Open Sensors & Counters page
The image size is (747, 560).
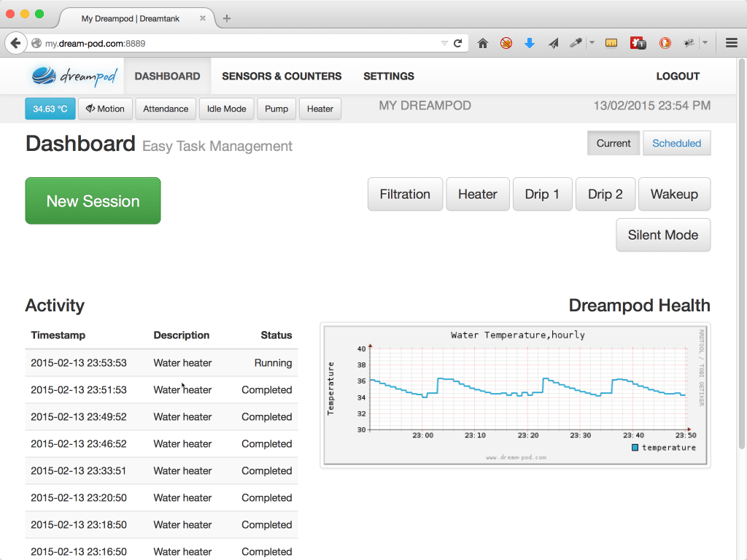coord(282,76)
